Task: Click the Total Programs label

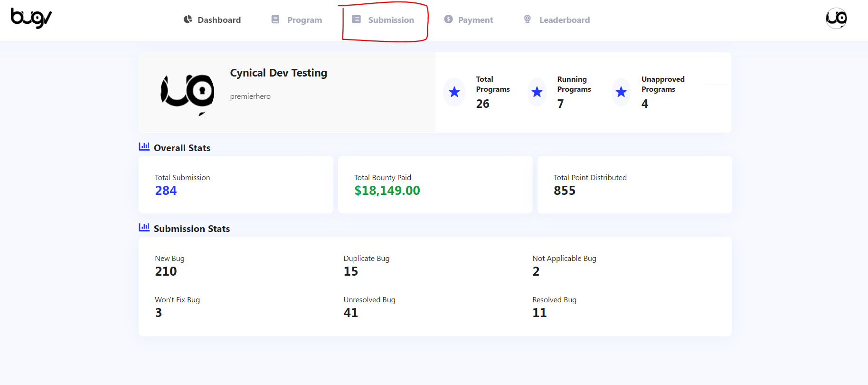Action: tap(493, 84)
